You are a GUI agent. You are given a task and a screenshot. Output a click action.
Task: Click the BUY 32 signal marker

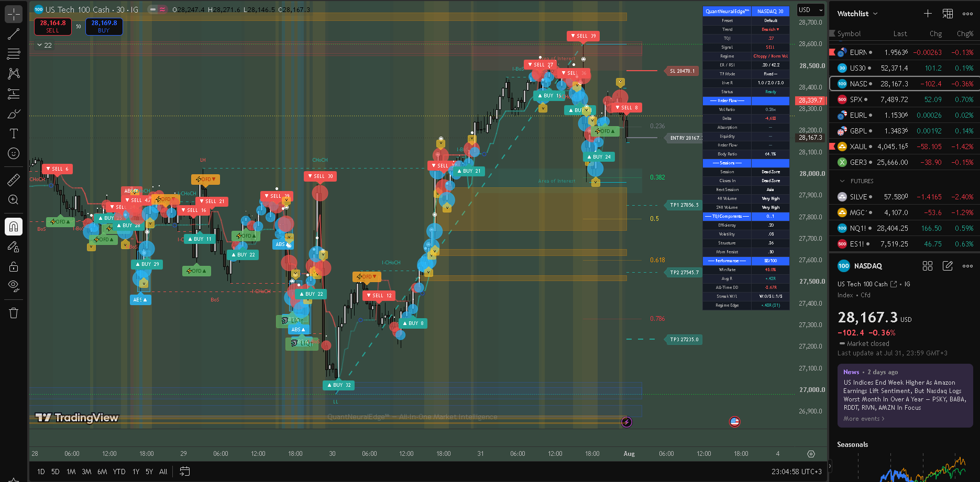coord(339,385)
